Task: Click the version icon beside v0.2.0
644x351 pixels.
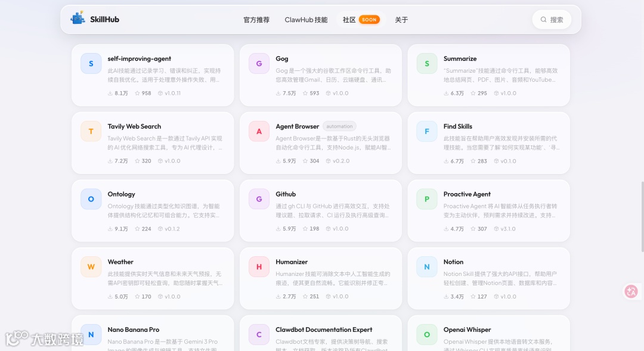Action: 328,161
